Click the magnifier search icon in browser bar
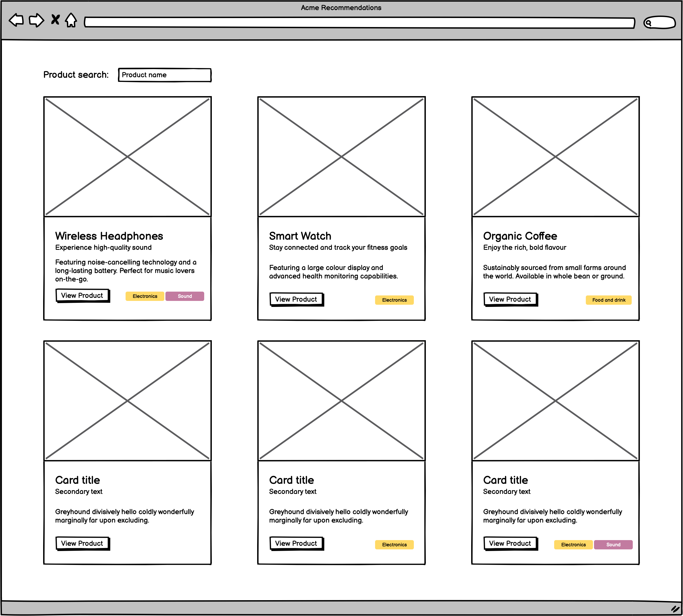Screen dimensions: 683x616 [648, 23]
